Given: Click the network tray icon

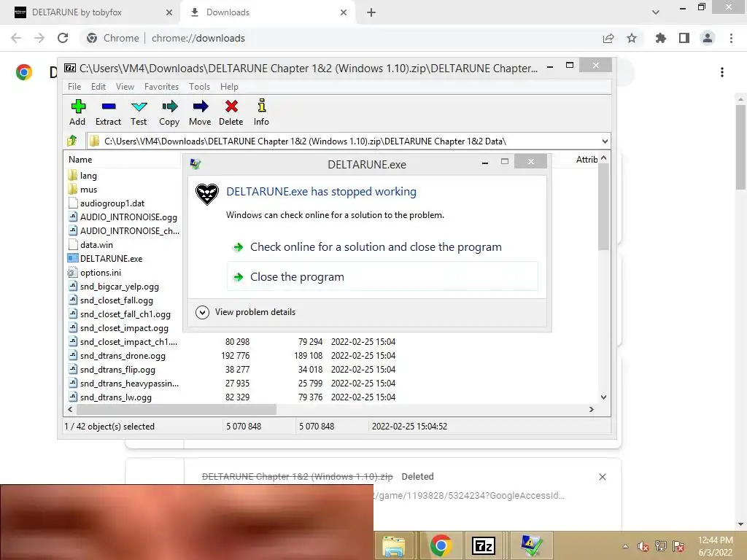Looking at the screenshot, I should click(x=661, y=546).
